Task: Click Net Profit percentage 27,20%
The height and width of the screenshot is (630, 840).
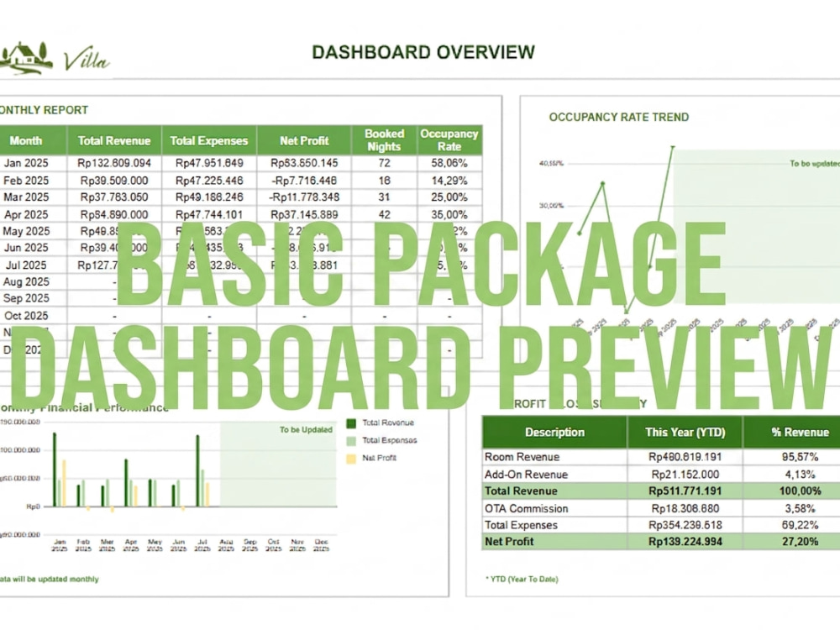Action: click(x=800, y=541)
